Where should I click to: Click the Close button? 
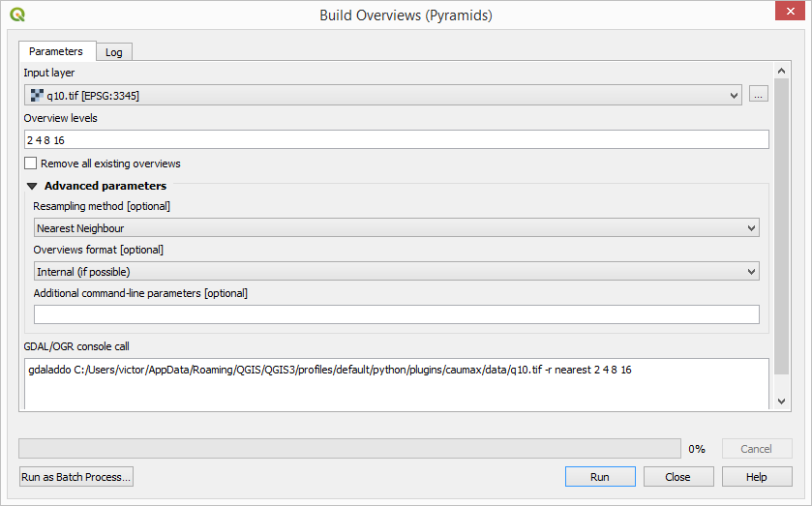click(678, 476)
